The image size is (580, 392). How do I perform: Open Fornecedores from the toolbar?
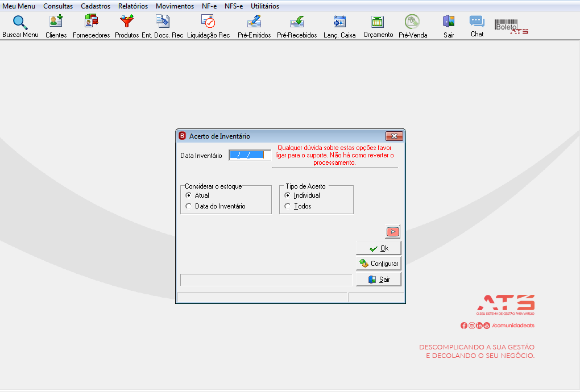coord(91,21)
